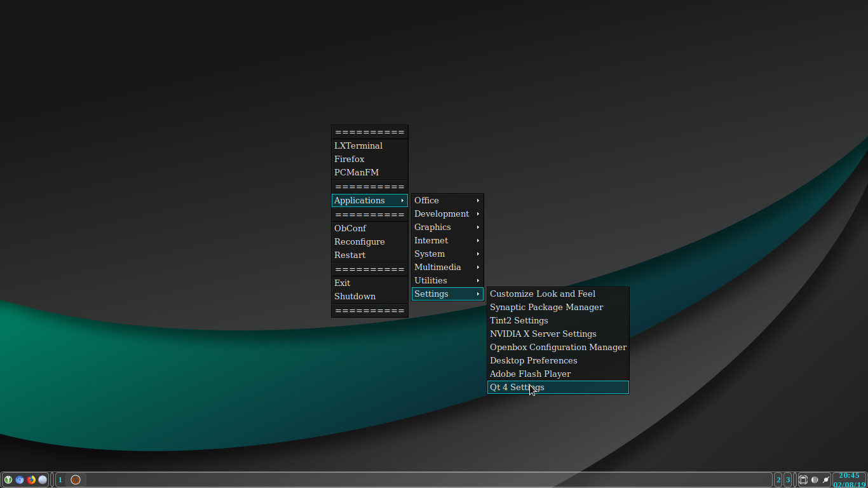Select the Firefox window icon on workspace 1
Screen dimensions: 868x488
[x=76, y=480]
